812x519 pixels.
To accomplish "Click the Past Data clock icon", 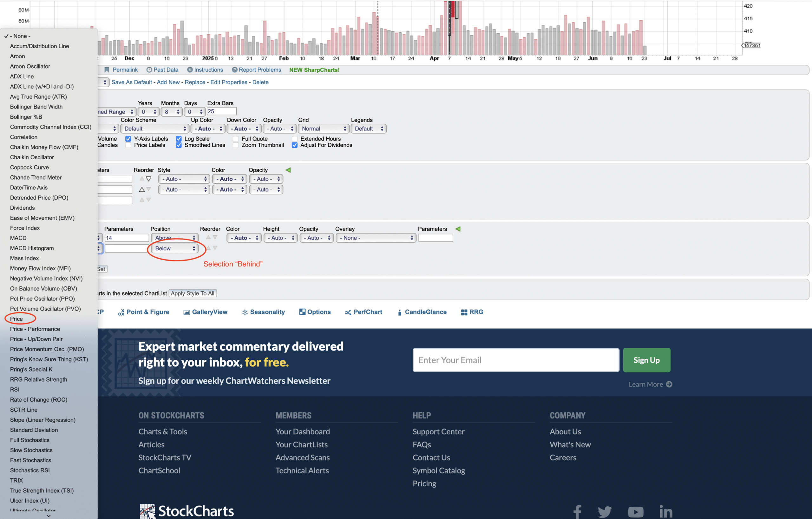I will 149,70.
